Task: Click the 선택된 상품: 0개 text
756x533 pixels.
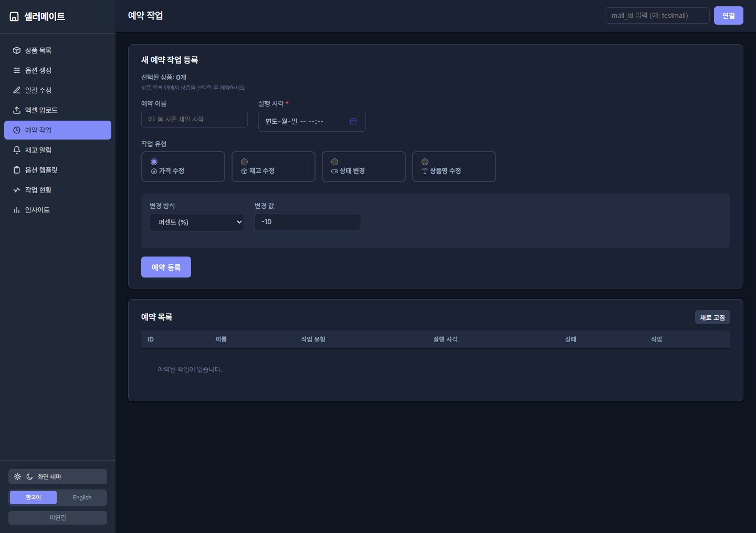Action: (x=164, y=77)
